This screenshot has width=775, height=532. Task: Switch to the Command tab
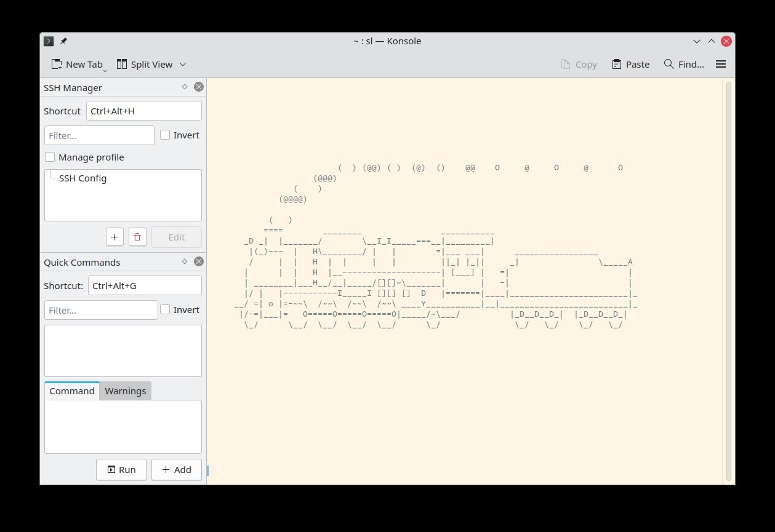click(72, 391)
